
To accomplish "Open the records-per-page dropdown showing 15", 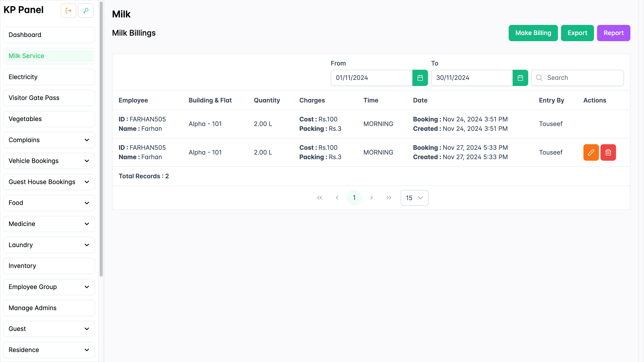I will coord(414,198).
